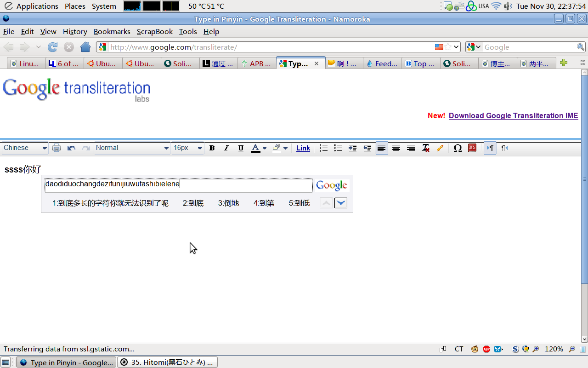The image size is (588, 368).
Task: Stop loading the page
Action: (x=69, y=47)
